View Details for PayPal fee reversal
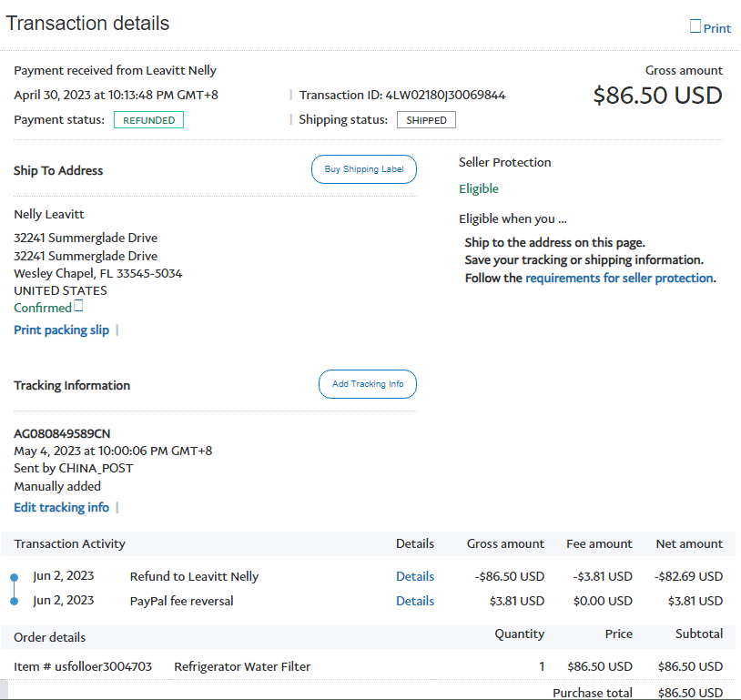 [x=414, y=601]
